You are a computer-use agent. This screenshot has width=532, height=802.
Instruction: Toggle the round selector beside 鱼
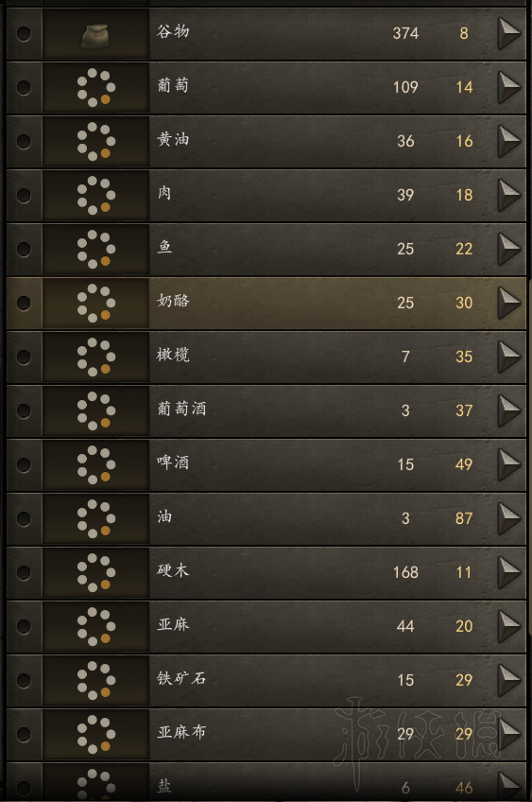pos(24,249)
